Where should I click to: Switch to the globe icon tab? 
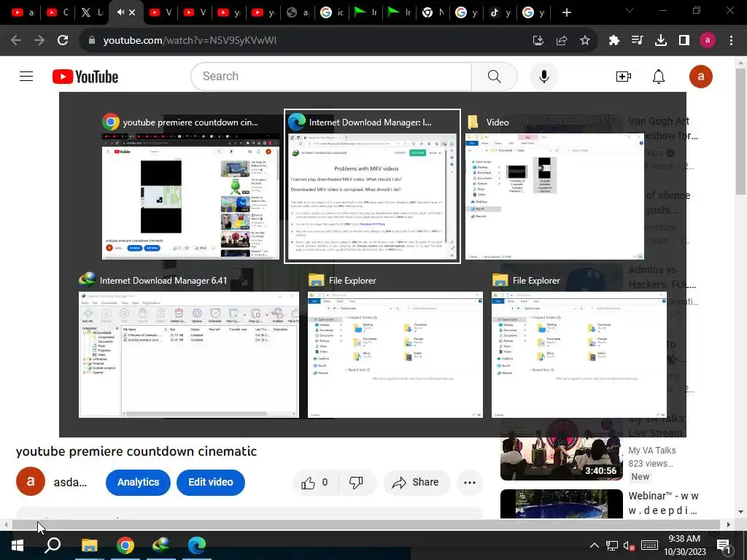(298, 12)
